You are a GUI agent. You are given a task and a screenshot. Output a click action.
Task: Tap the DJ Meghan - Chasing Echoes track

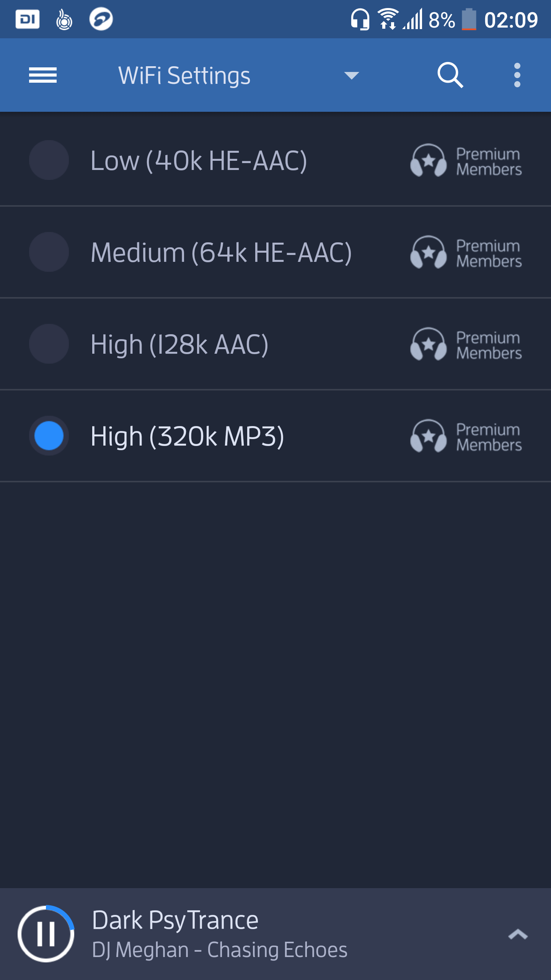tap(220, 950)
